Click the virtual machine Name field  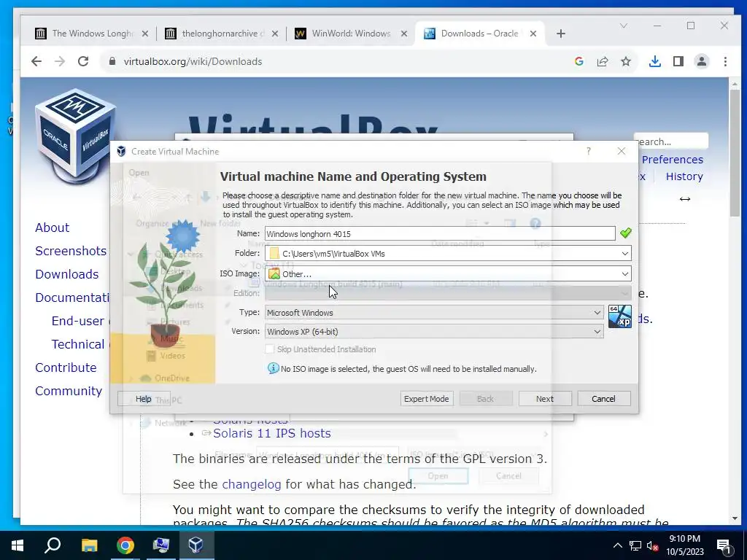(x=440, y=234)
